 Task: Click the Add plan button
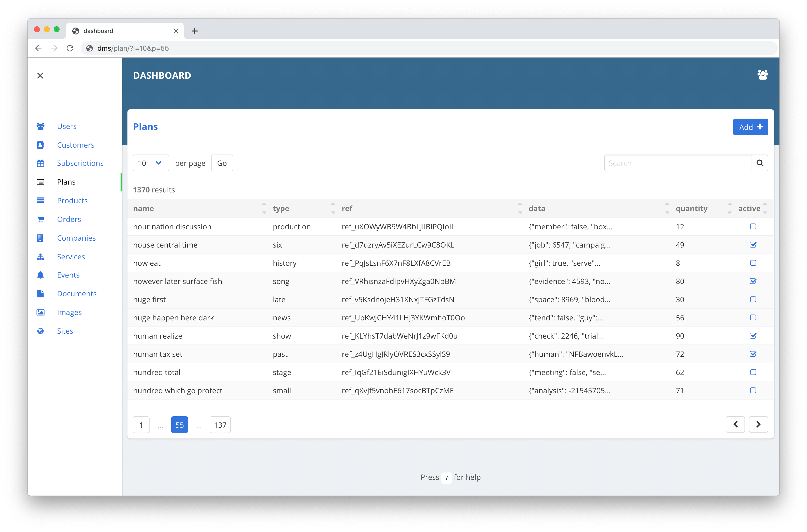[x=750, y=127]
